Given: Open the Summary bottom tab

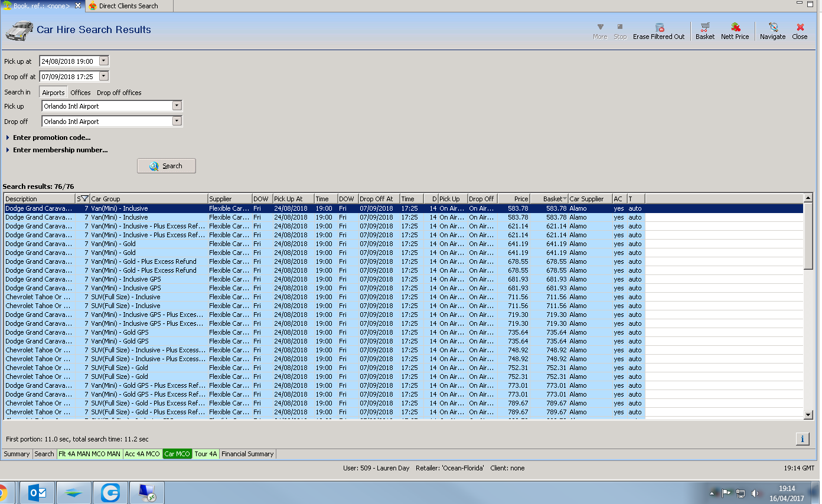Looking at the screenshot, I should [17, 454].
